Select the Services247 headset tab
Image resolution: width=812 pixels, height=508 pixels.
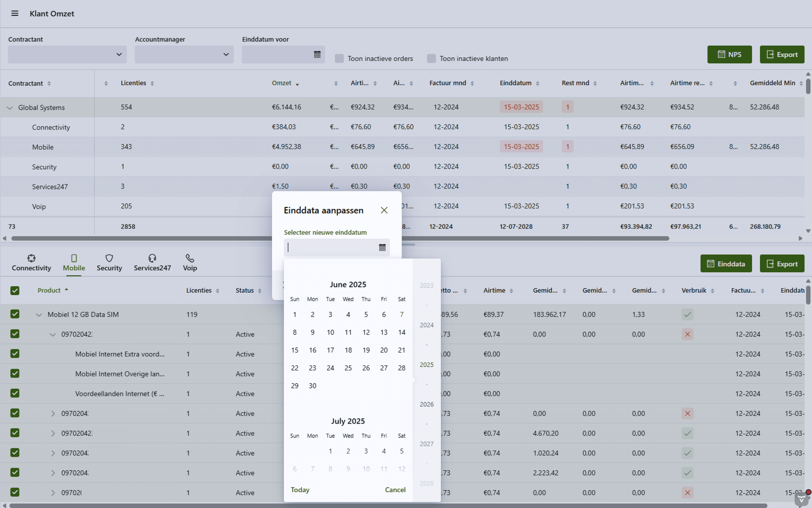click(152, 263)
